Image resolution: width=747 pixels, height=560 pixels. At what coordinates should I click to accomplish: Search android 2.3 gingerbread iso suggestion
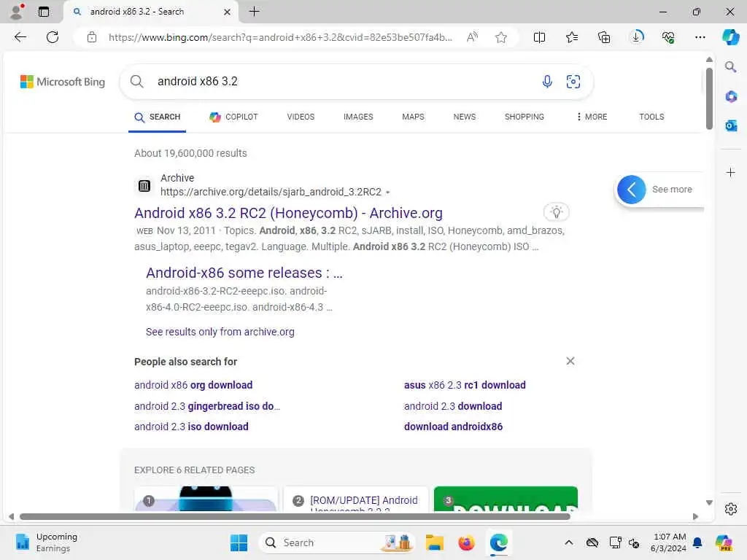click(x=207, y=406)
